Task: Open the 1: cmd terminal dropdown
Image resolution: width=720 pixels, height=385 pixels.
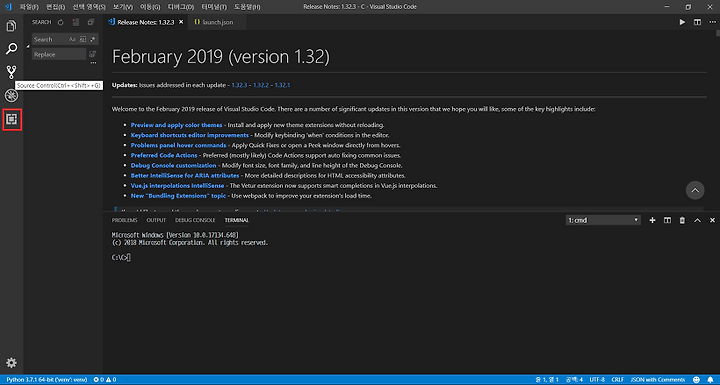Action: (603, 220)
